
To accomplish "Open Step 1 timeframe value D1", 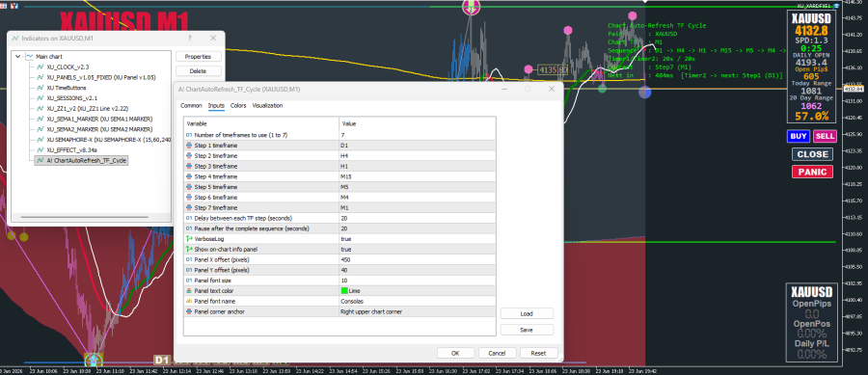I will 418,146.
